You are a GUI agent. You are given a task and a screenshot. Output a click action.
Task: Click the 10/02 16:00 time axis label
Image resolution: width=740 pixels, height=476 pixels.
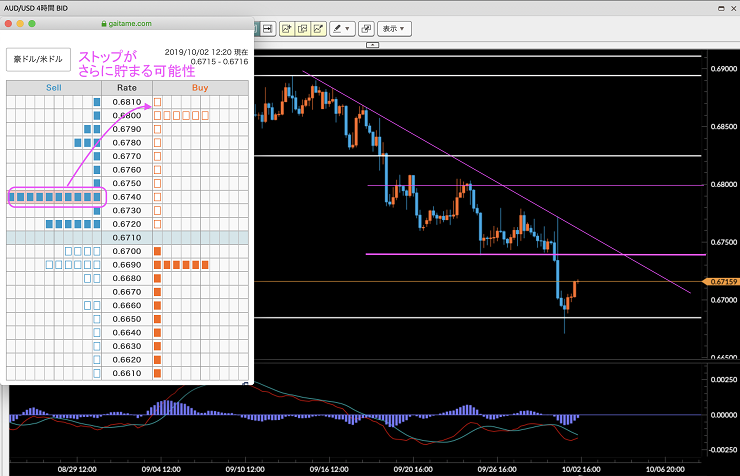click(581, 469)
